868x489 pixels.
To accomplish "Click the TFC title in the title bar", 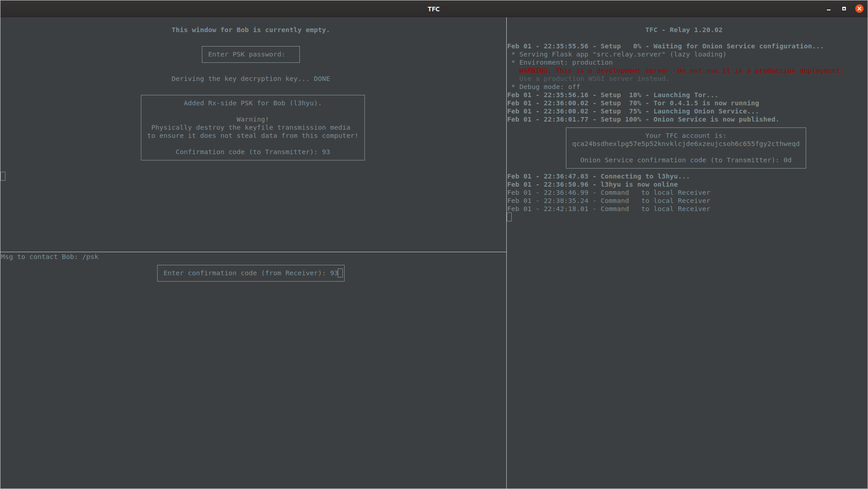I will 434,9.
